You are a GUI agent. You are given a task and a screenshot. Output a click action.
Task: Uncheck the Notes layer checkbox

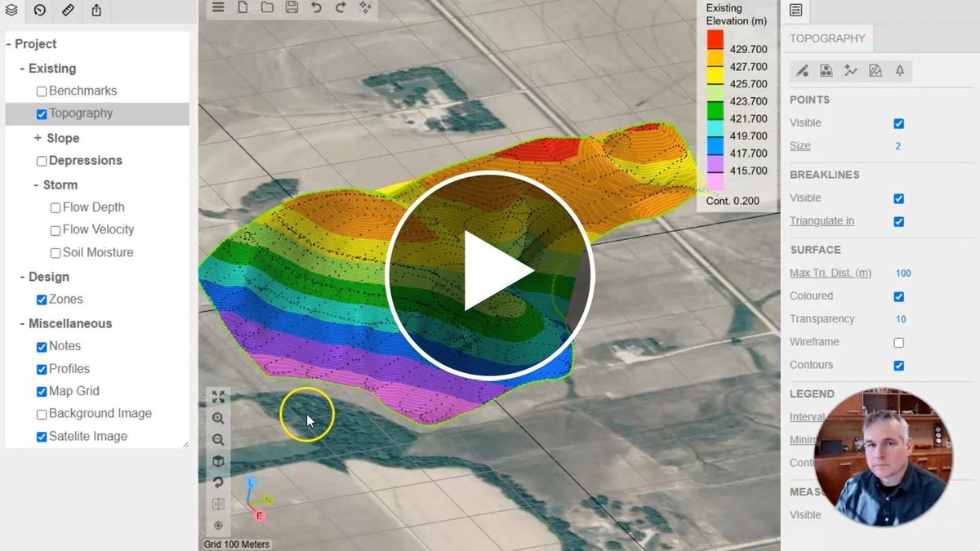42,347
